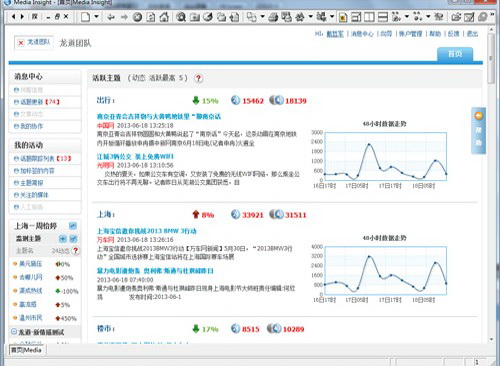Click the stop loading toolbar icon
Screen dimensions: 500x366
pos(137,17)
